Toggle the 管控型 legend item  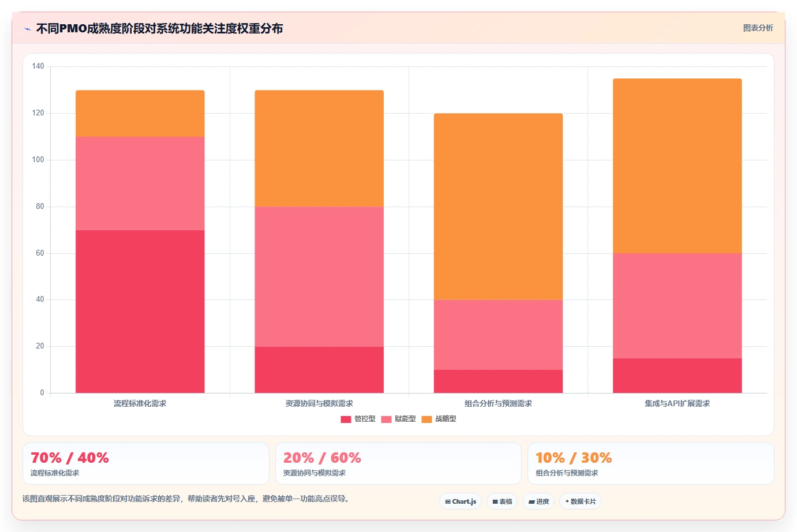(358, 419)
